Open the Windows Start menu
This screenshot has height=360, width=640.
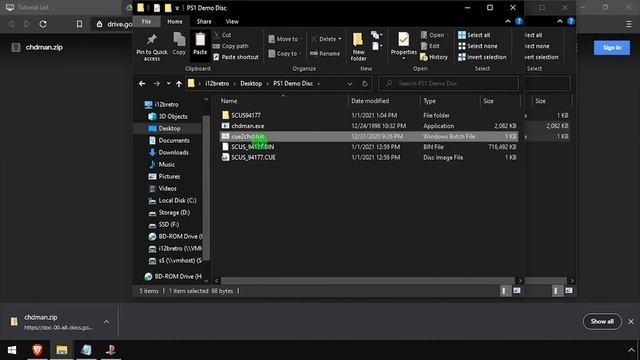point(12,350)
